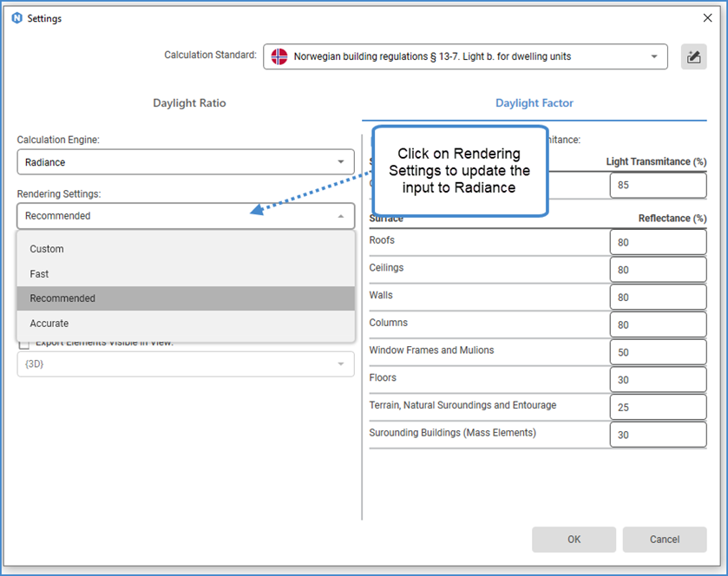Edit the Columns reflectance field
728x576 pixels.
pyautogui.click(x=659, y=325)
